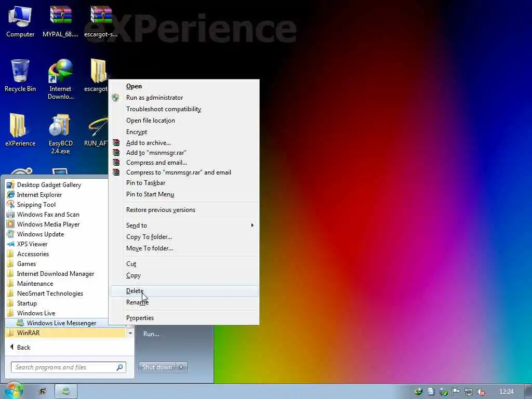Select Open file location
The width and height of the screenshot is (532, 399).
coord(184,121)
